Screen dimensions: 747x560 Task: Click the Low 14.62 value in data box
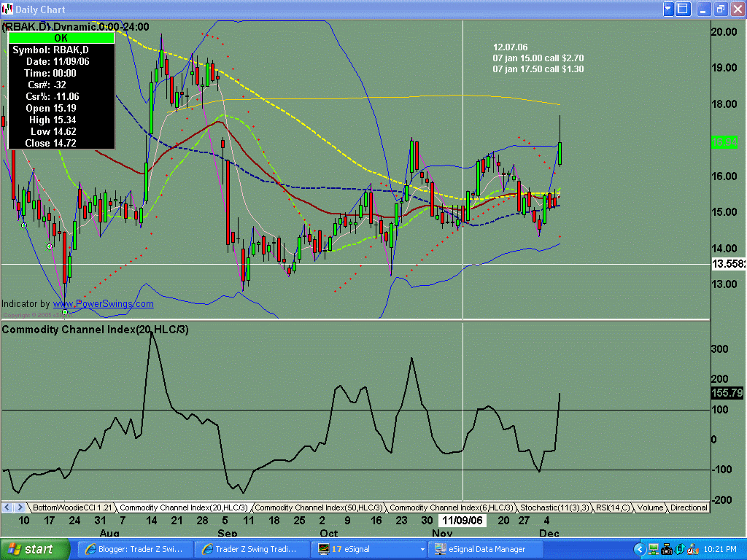tap(53, 131)
